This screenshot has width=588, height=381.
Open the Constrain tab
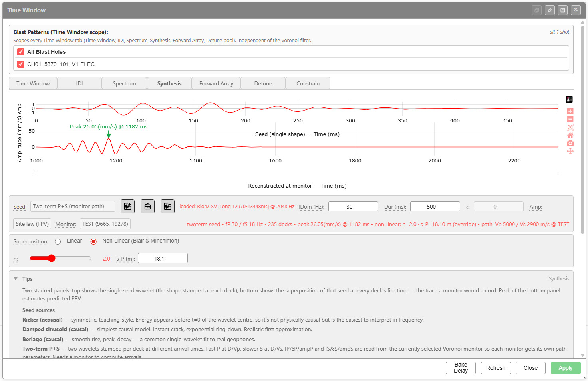pos(308,83)
